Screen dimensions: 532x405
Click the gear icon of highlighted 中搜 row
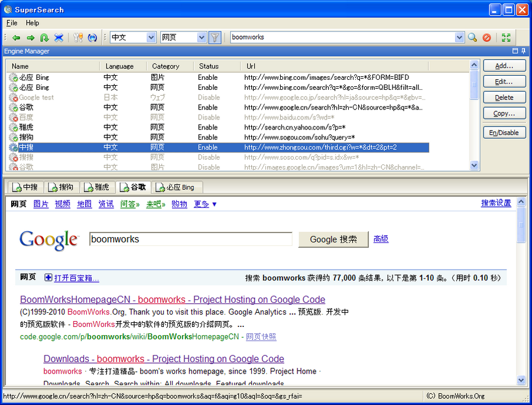click(x=14, y=147)
